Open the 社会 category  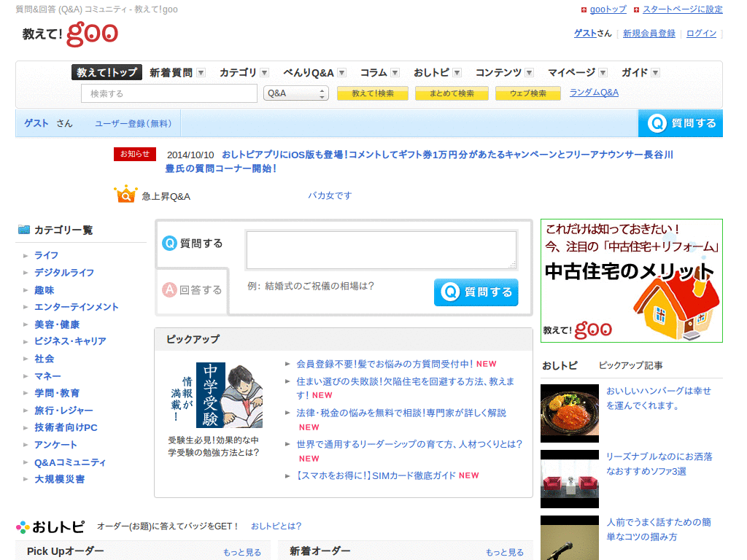(44, 359)
